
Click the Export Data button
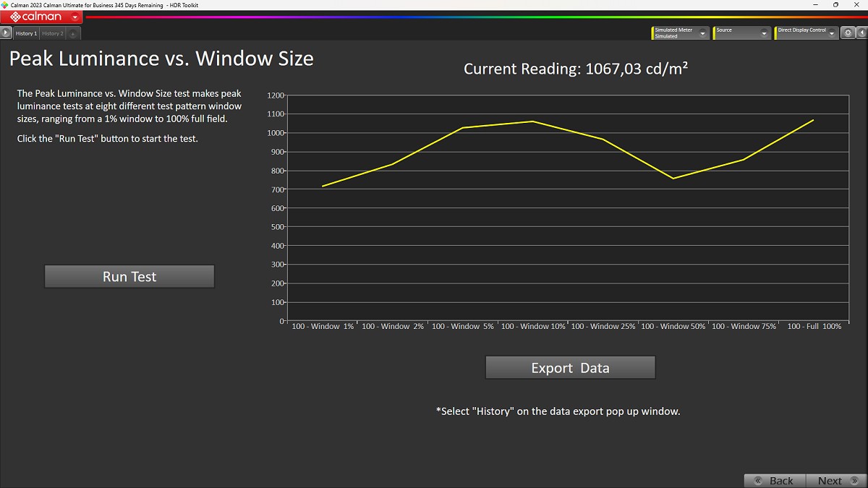coord(570,367)
